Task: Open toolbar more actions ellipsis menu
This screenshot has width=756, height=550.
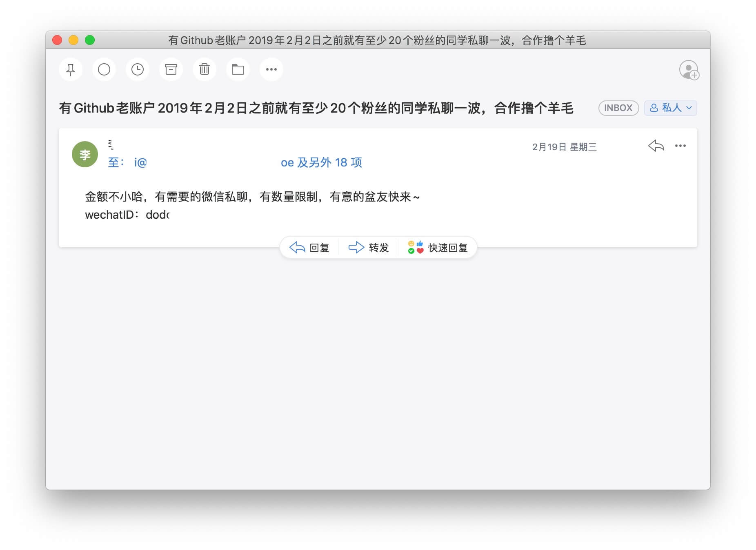Action: pyautogui.click(x=271, y=70)
